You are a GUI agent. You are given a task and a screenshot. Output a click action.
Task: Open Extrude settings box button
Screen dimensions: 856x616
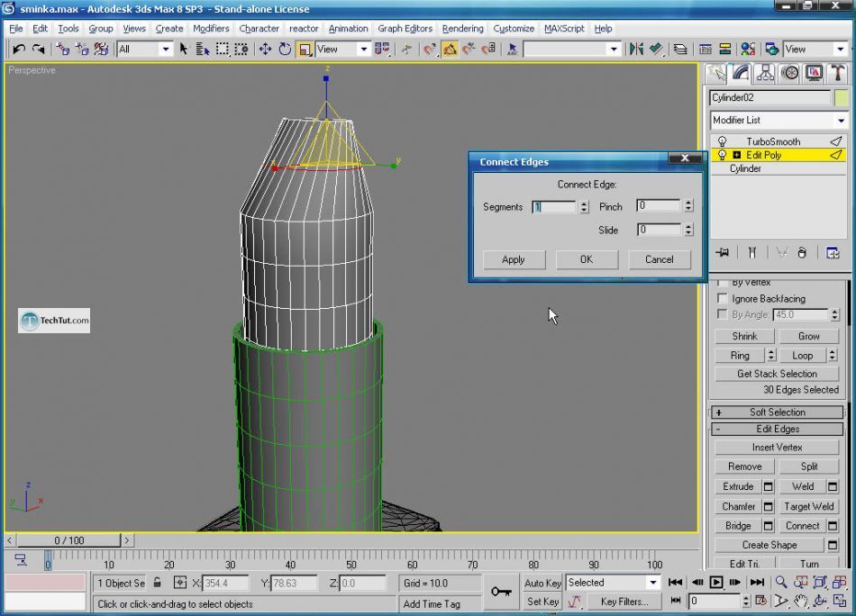[768, 486]
